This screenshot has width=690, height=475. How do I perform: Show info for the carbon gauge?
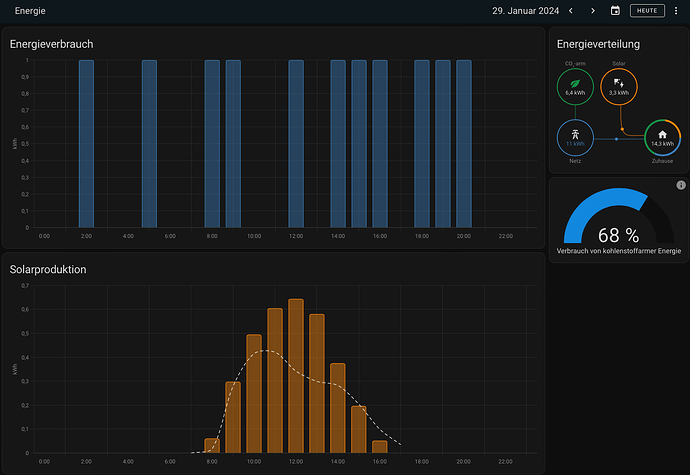point(680,185)
